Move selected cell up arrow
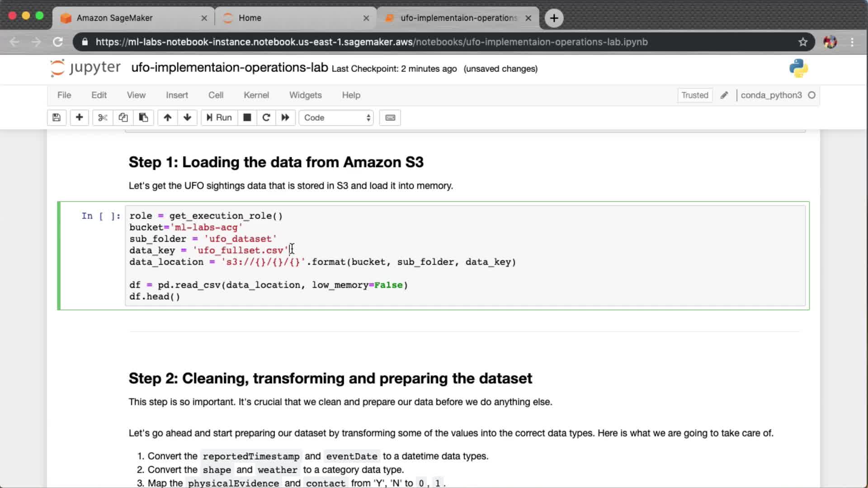 tap(167, 117)
